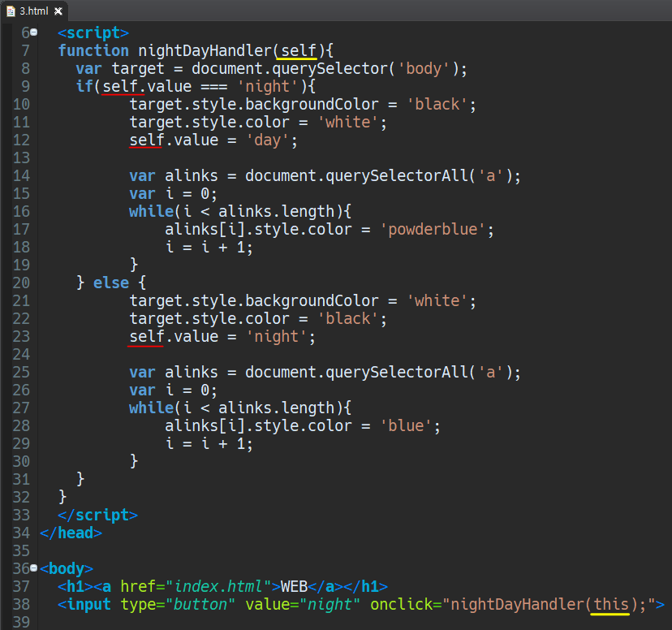Click the 'white' string on line 11
Screen dimensions: 672x630
coord(348,122)
